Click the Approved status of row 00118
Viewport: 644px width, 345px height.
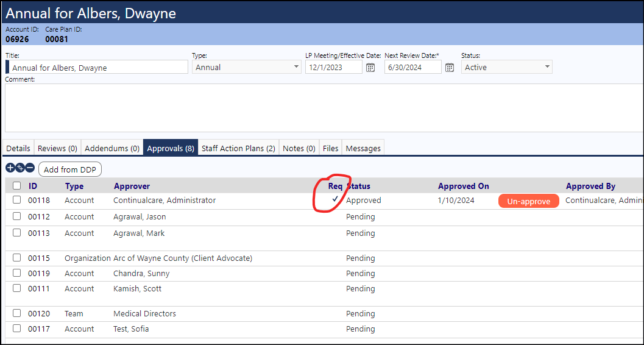pos(364,201)
